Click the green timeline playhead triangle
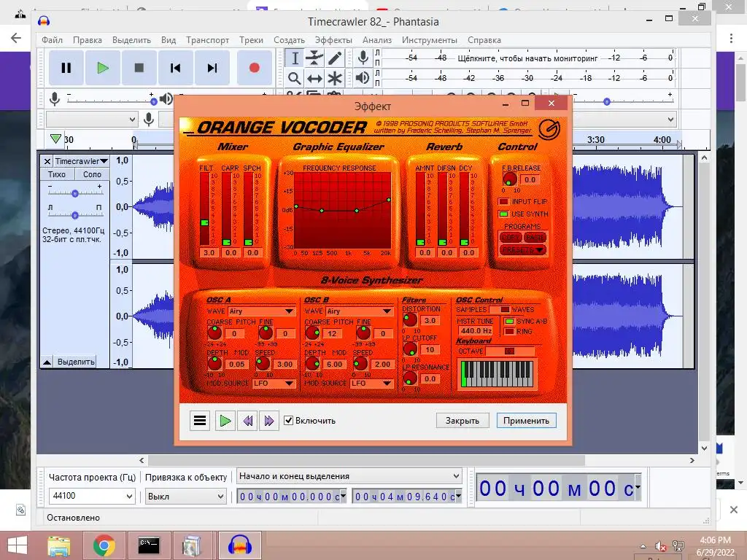Image resolution: width=747 pixels, height=560 pixels. (55, 139)
